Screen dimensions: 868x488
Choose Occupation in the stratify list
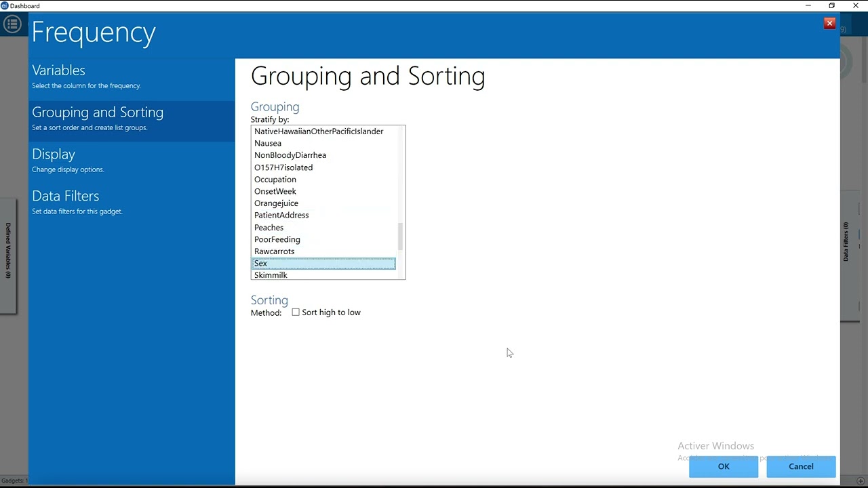pyautogui.click(x=323, y=180)
